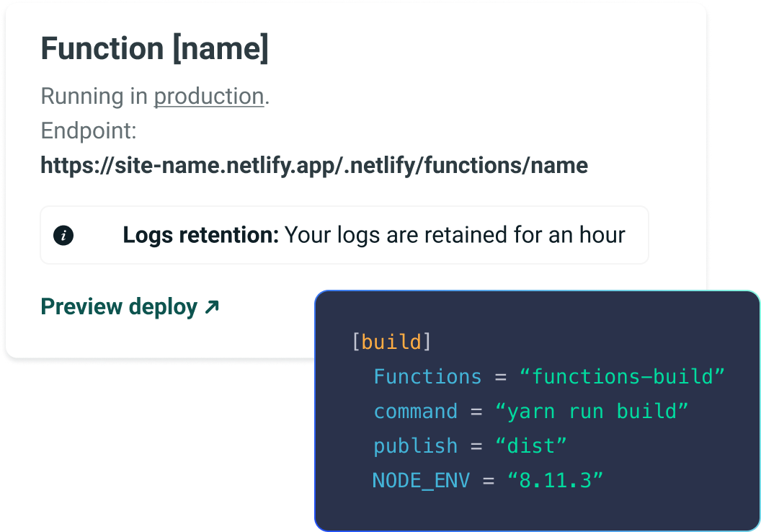
Task: Click the "yarn run build" string
Action: tap(592, 411)
